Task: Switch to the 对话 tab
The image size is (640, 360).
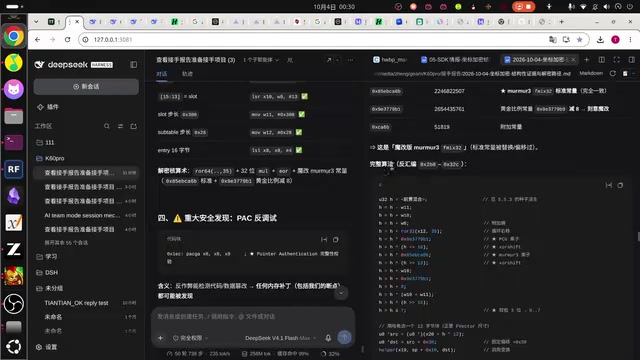Action: coord(162,74)
